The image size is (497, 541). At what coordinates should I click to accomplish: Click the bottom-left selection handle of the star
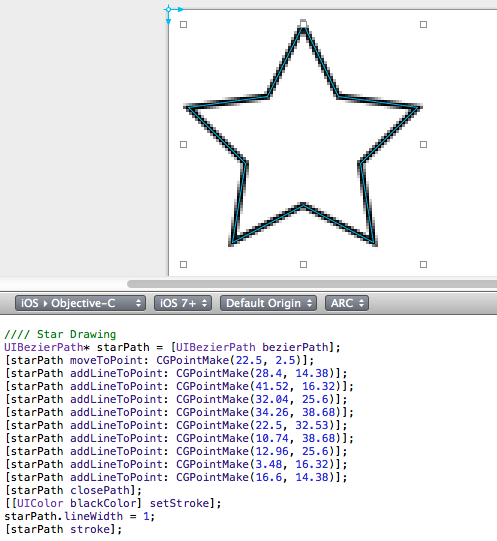point(184,265)
